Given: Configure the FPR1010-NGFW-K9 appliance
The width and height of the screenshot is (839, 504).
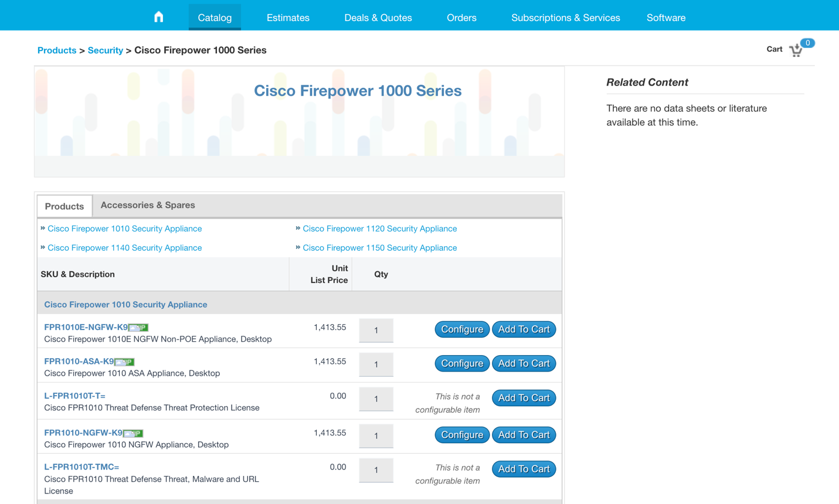Looking at the screenshot, I should coord(462,435).
